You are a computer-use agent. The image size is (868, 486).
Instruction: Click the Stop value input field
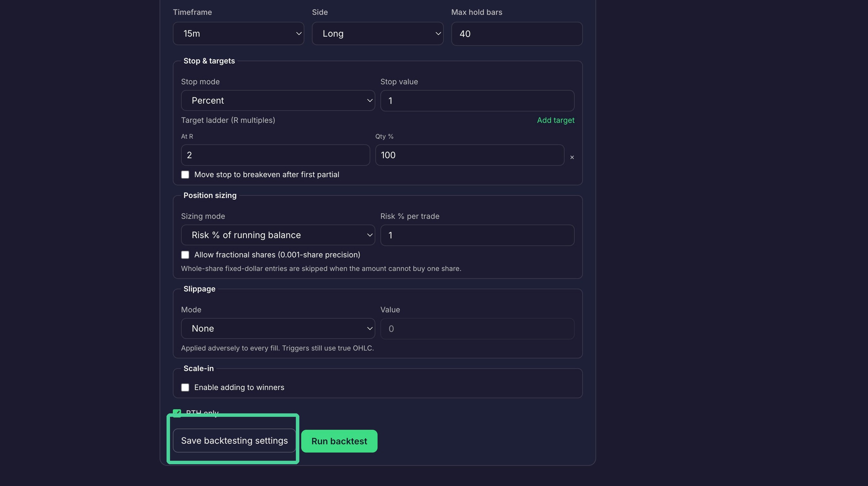[x=477, y=100]
